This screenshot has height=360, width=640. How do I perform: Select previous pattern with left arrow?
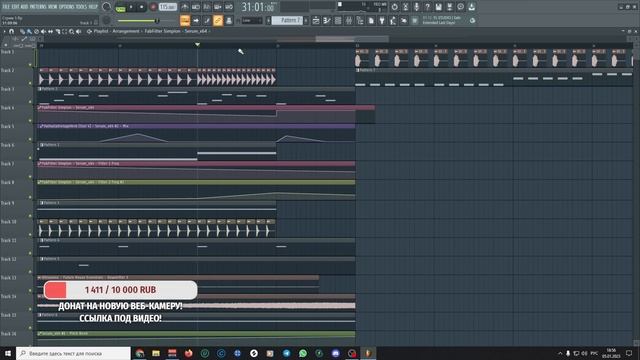[269, 20]
